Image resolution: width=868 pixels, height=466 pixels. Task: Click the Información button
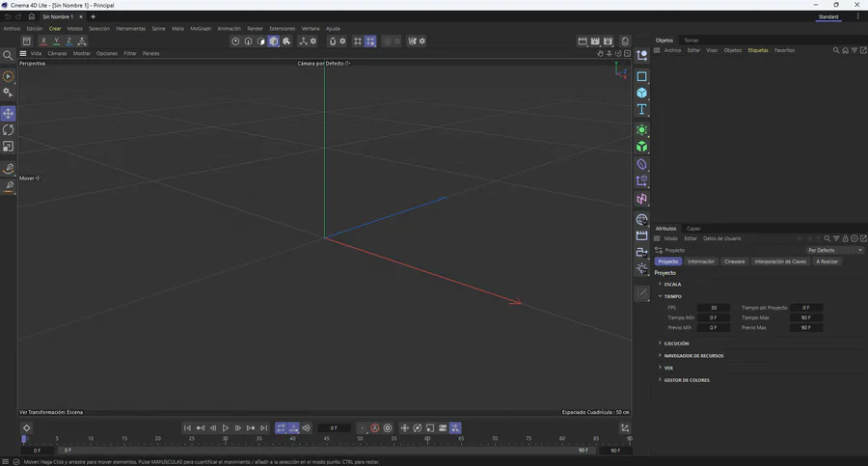tap(701, 261)
